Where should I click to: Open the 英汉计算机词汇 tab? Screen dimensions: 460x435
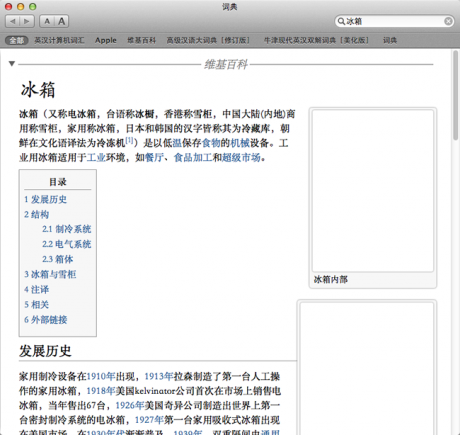point(59,40)
